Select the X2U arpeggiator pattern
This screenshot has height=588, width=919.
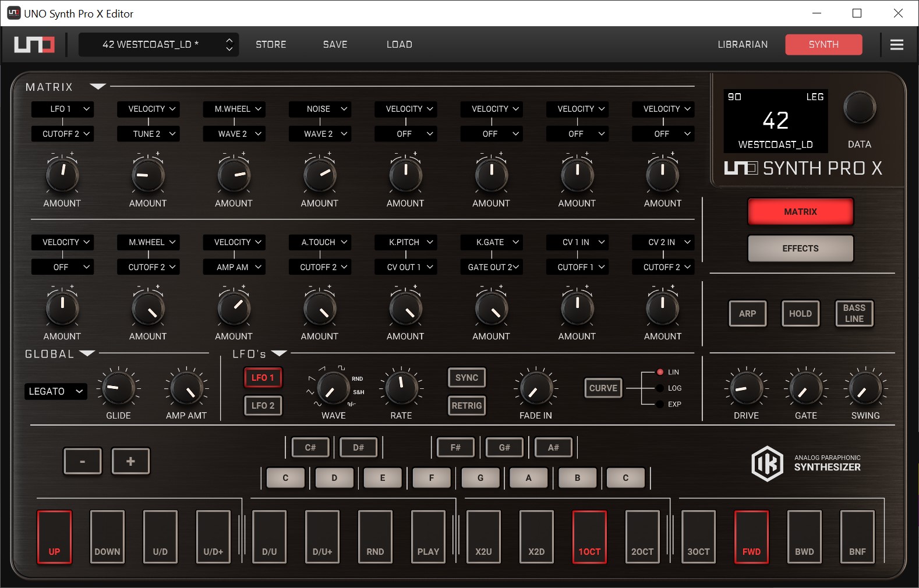(483, 537)
